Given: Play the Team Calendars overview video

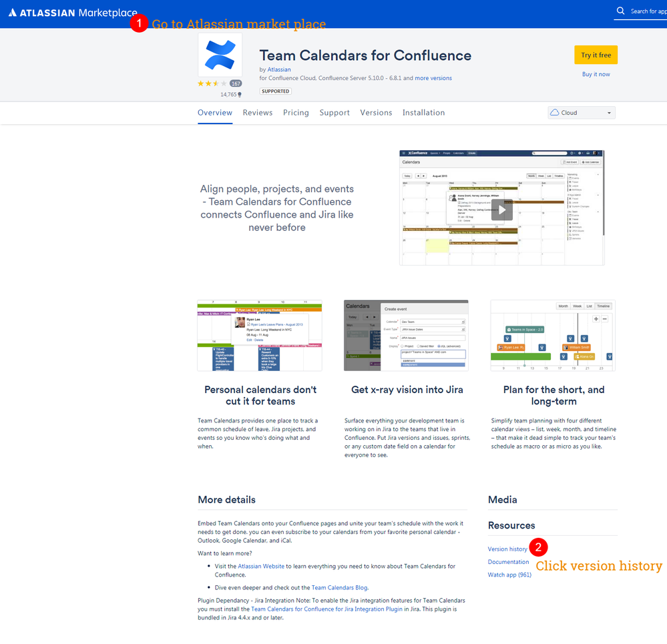Looking at the screenshot, I should (501, 210).
